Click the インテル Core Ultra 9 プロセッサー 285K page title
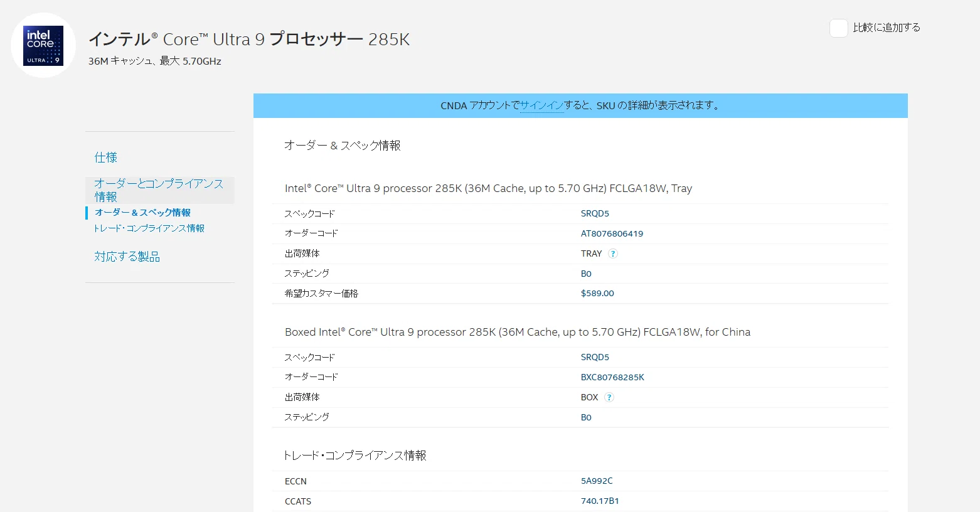 249,40
